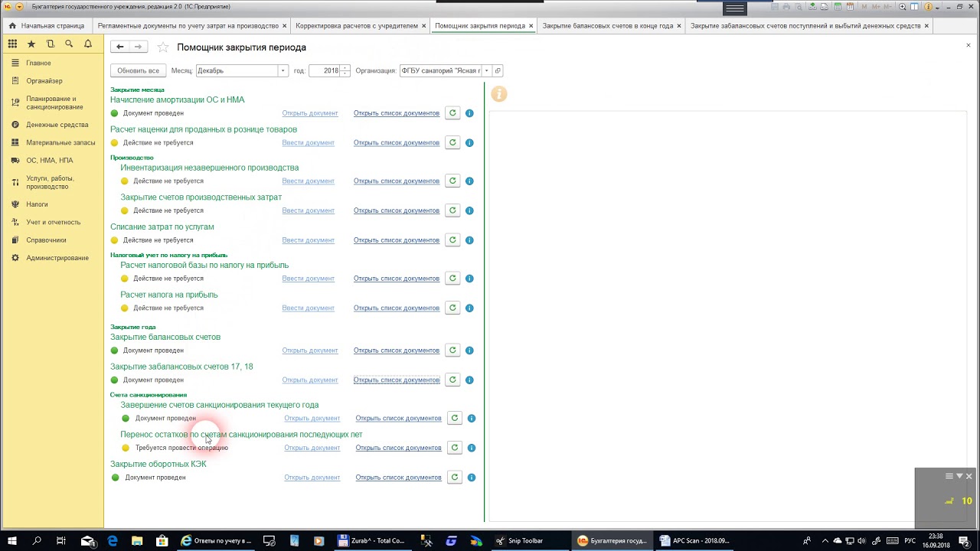Open the Администрирование section
The height and width of the screenshot is (551, 980).
[57, 258]
